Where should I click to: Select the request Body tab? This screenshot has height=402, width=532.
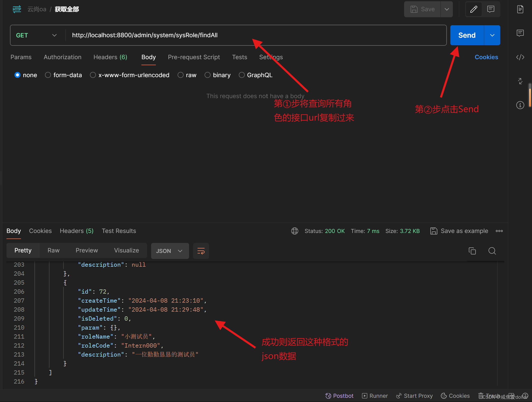click(149, 57)
